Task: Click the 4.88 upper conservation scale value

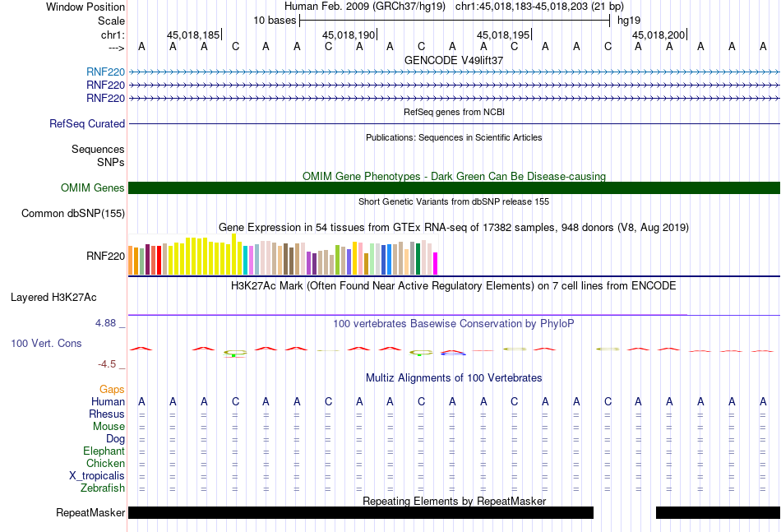Action: [x=105, y=323]
